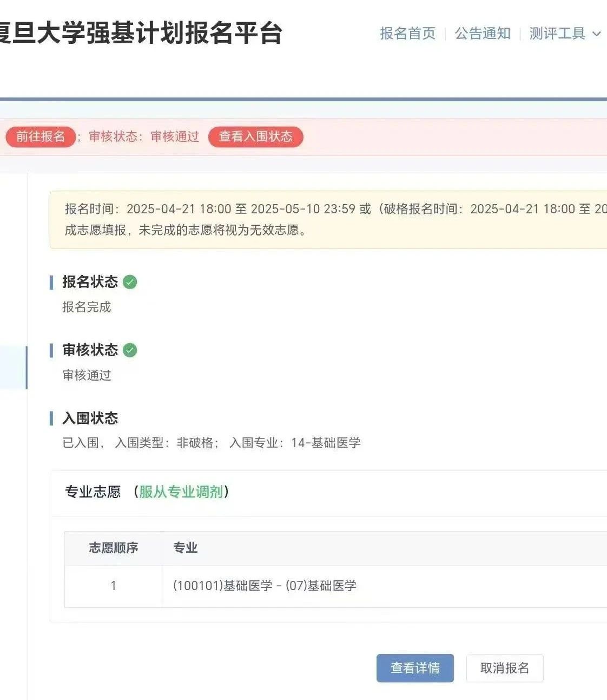Click the 志愿顺序 cell showing 1
This screenshot has height=700, width=607.
pos(114,586)
